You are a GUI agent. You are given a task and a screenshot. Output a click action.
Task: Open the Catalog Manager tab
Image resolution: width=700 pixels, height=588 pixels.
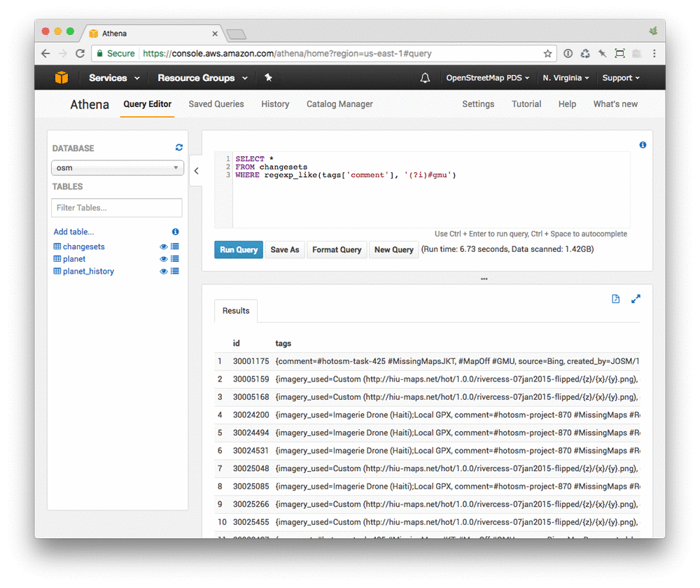339,104
